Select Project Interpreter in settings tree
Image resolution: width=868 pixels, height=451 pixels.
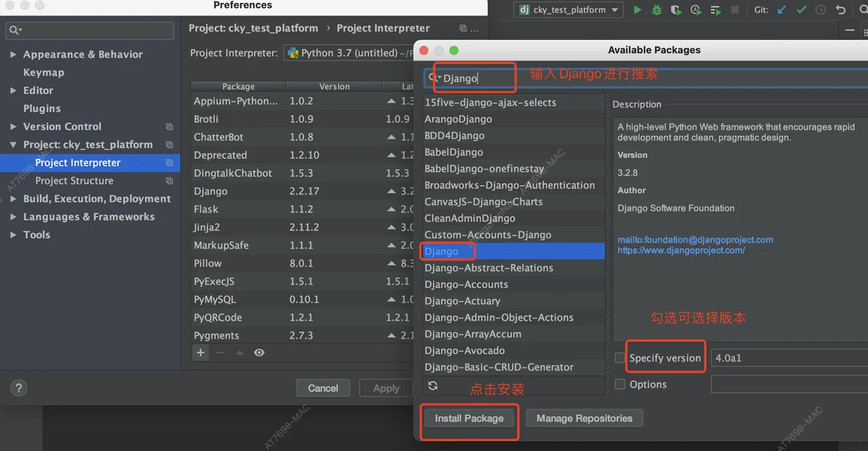(78, 163)
